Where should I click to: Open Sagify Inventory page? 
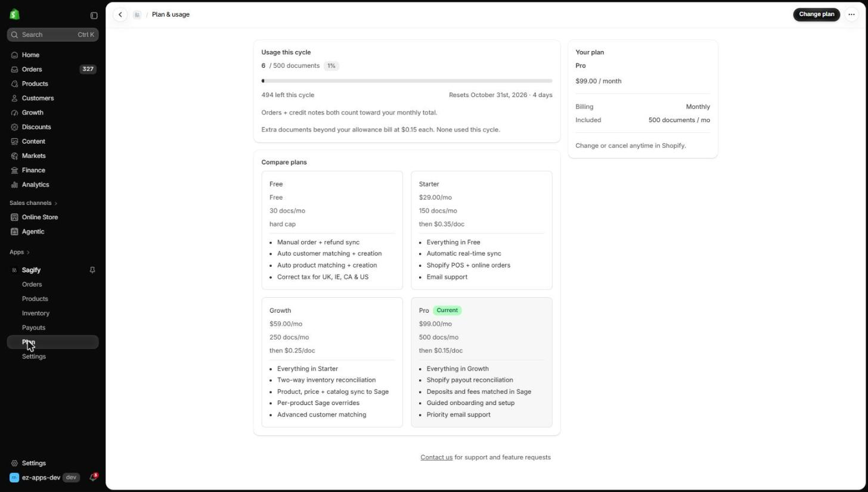[x=52, y=313]
